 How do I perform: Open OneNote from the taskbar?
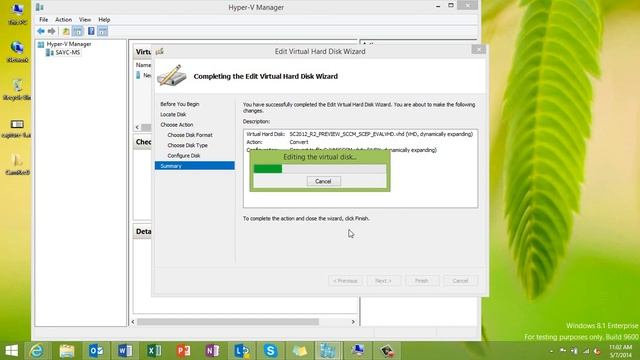(x=212, y=351)
